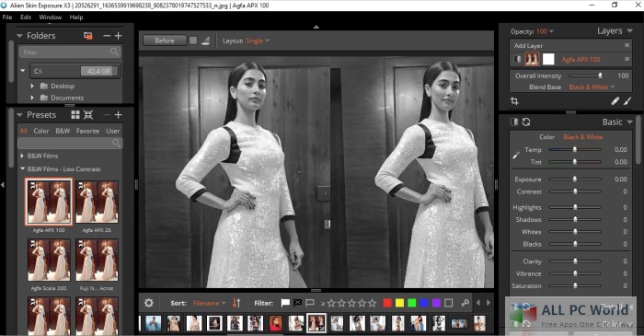This screenshot has width=644, height=336.
Task: Select the Documents folder
Action: [67, 98]
